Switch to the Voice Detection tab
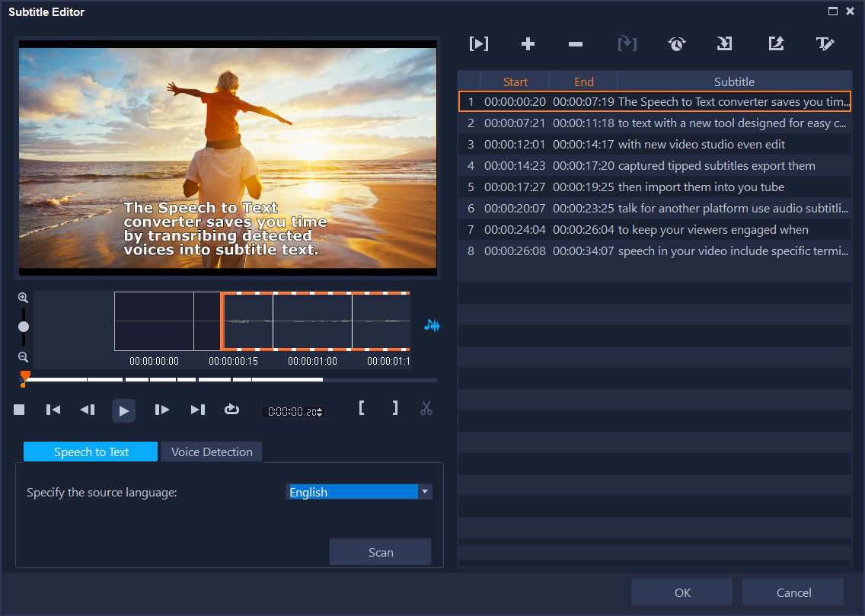Viewport: 865px width, 616px height. (211, 452)
